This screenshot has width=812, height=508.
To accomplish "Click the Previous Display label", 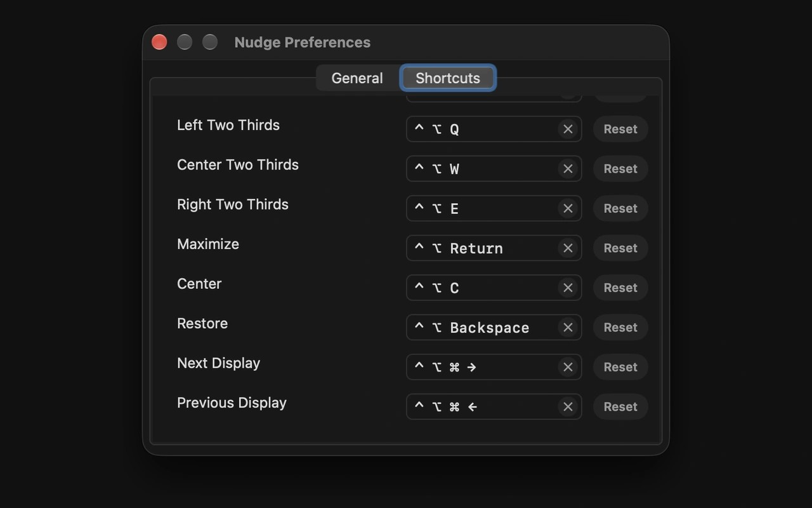I will [232, 403].
